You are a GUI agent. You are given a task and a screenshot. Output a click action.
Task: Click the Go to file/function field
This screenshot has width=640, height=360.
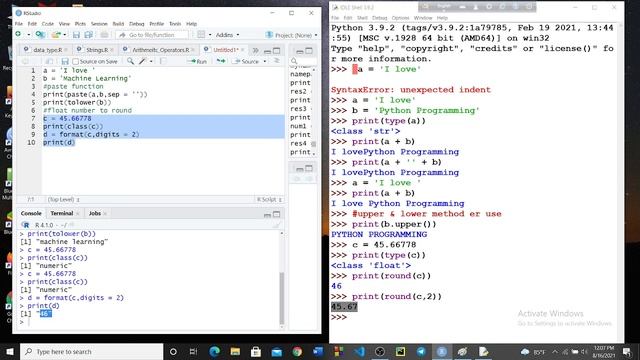153,35
